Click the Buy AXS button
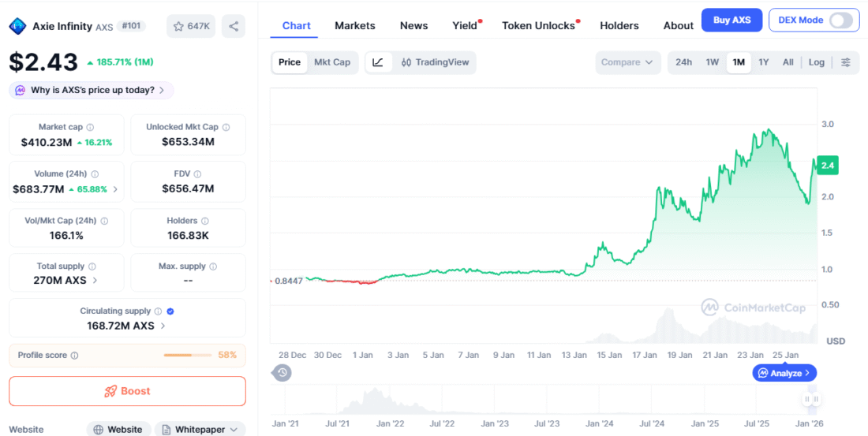 pos(731,20)
